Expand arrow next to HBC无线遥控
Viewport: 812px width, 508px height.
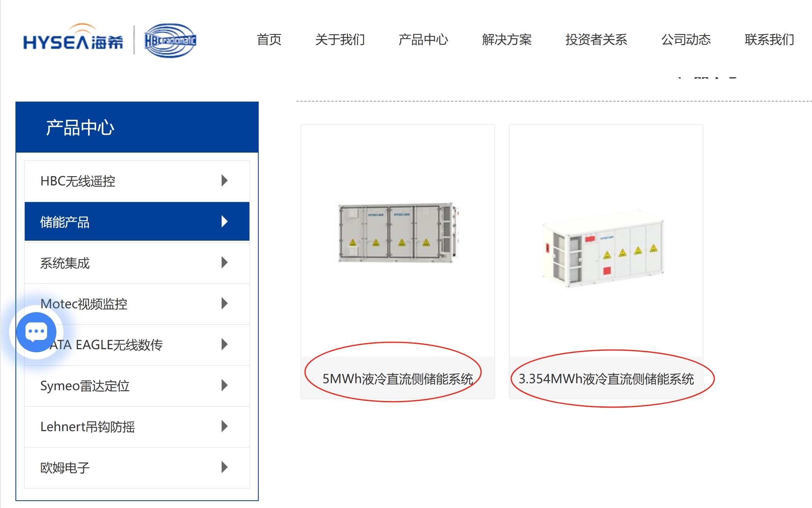(224, 180)
